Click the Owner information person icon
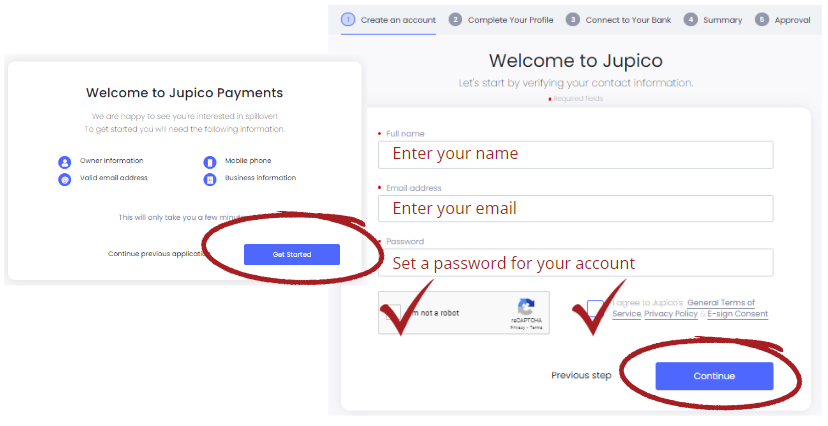The image size is (828, 426). point(64,162)
